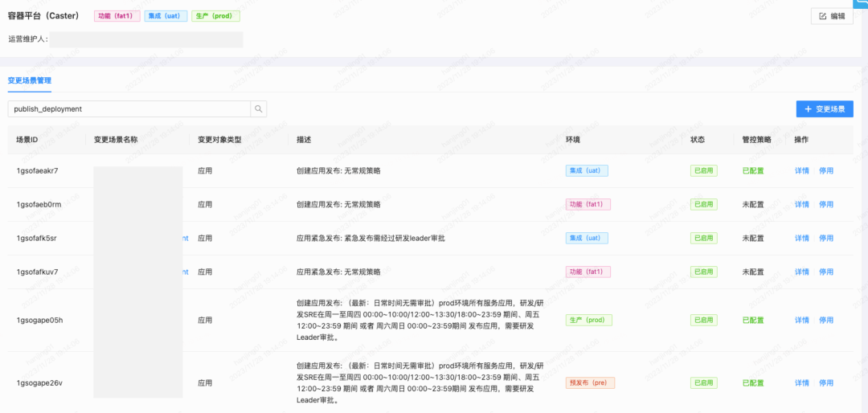Image resolution: width=868 pixels, height=413 pixels.
Task: Click 功能 (fat1) tag in 1gsofaeb0rm row
Action: 588,205
